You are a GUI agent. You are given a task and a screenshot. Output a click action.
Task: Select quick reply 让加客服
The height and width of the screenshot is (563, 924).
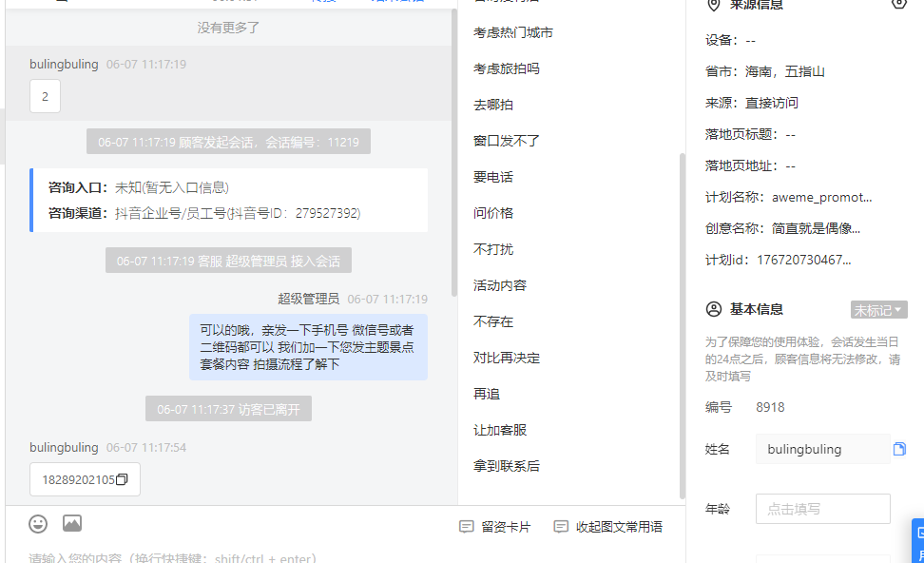tap(500, 430)
